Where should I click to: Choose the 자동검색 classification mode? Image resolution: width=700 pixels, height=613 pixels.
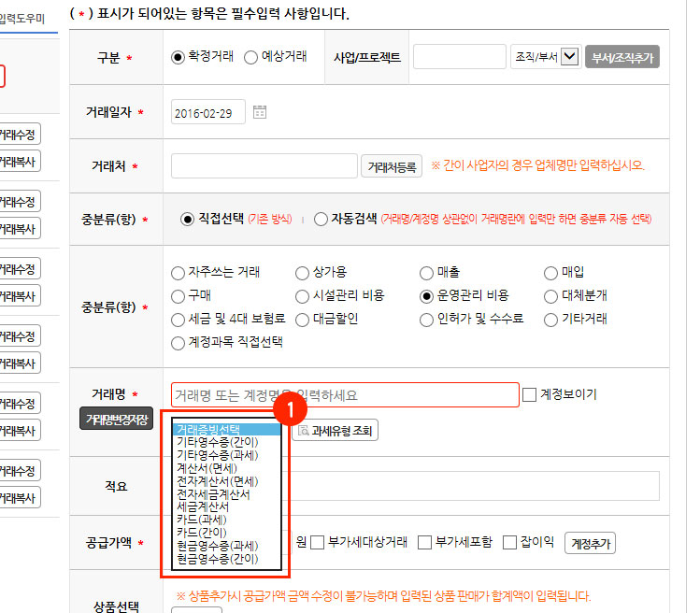click(321, 219)
